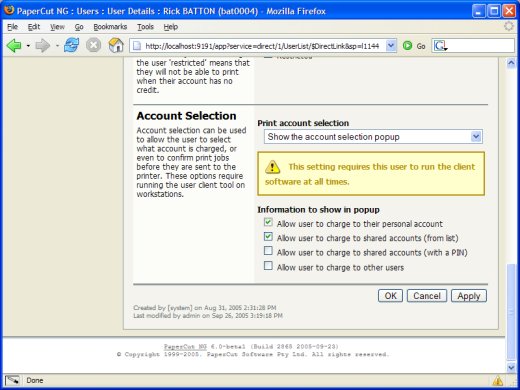Click the page icon in address bar
The image size is (520, 390).
(137, 46)
